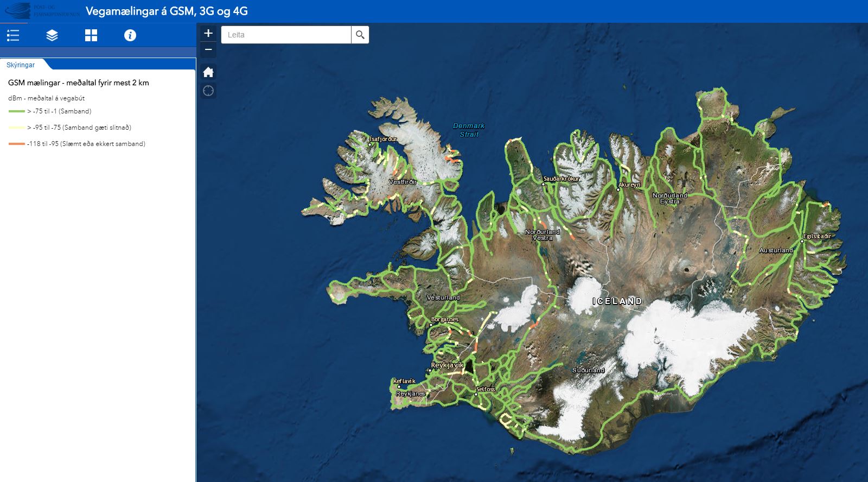Click the Ísafjörður town label

pyautogui.click(x=383, y=139)
